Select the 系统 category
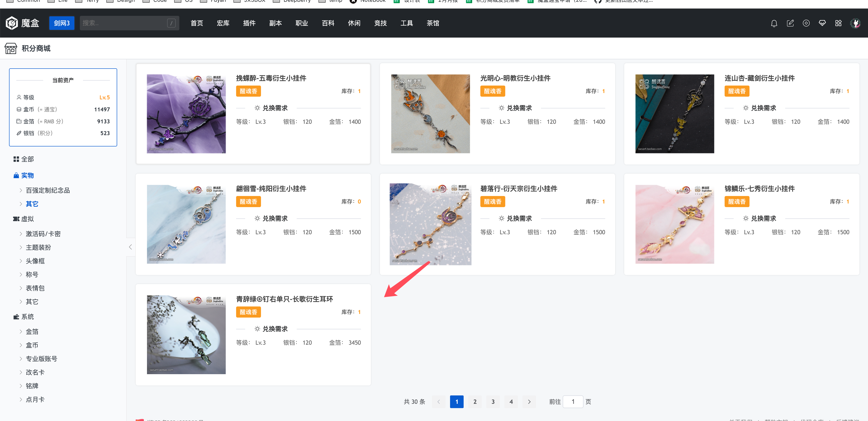The image size is (868, 421). pyautogui.click(x=24, y=316)
